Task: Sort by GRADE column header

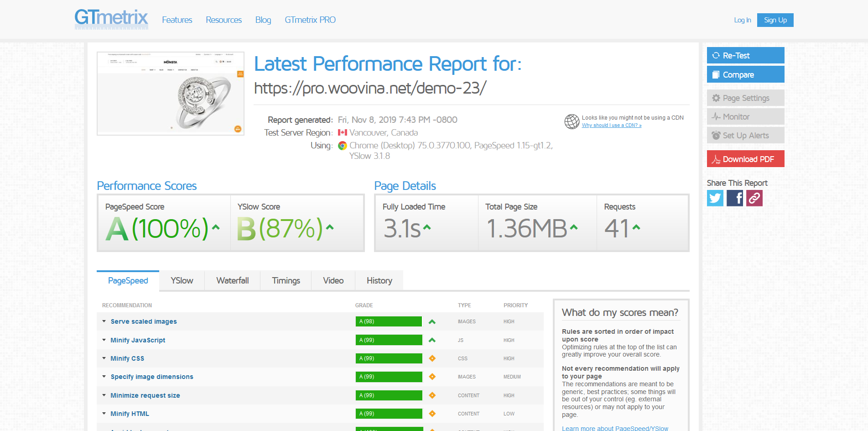Action: click(364, 305)
